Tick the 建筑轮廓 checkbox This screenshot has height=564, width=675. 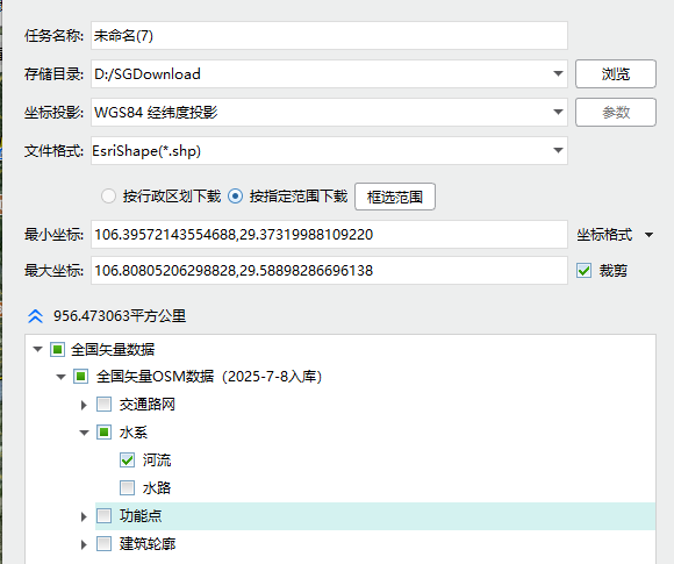tap(104, 544)
